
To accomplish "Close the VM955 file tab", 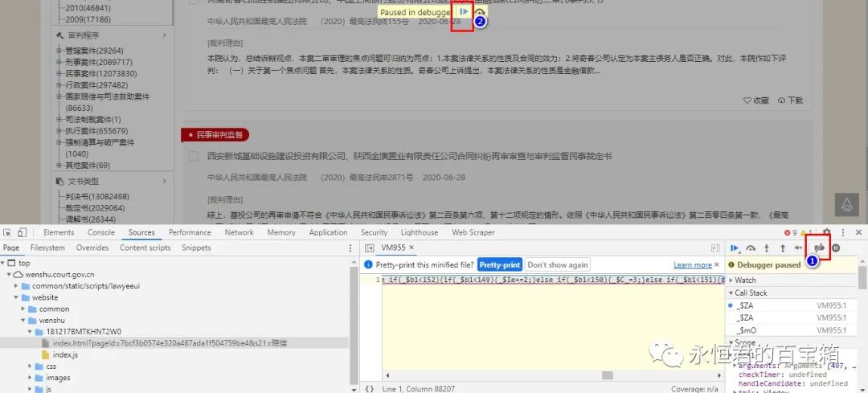I will click(411, 248).
